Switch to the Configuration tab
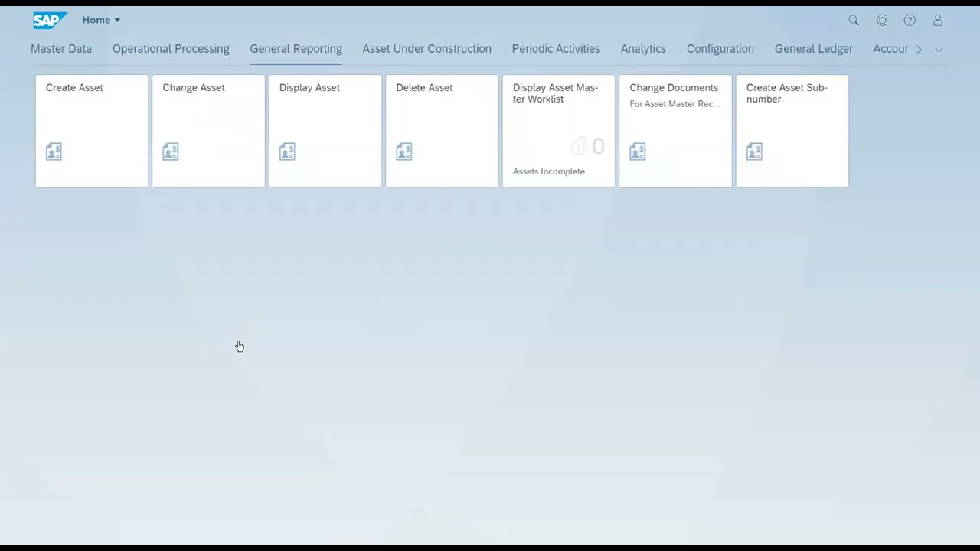Screen dimensions: 980x551 pos(720,49)
